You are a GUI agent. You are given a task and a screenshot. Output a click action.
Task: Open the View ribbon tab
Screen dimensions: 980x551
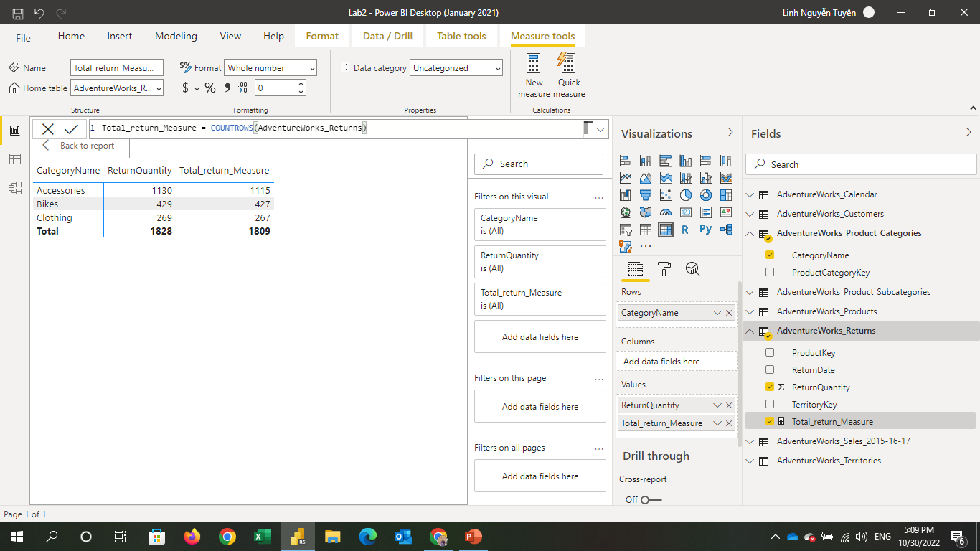click(x=230, y=36)
